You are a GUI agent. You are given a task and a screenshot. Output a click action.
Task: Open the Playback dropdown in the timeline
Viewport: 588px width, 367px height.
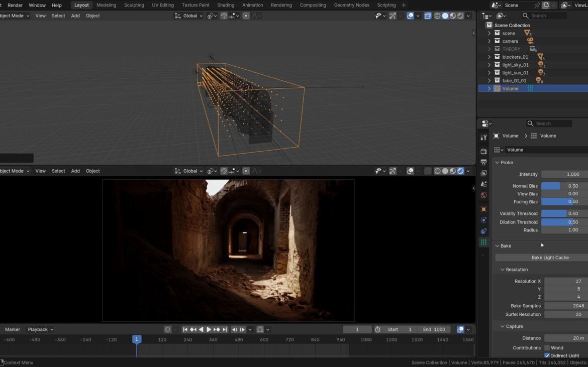[41, 329]
